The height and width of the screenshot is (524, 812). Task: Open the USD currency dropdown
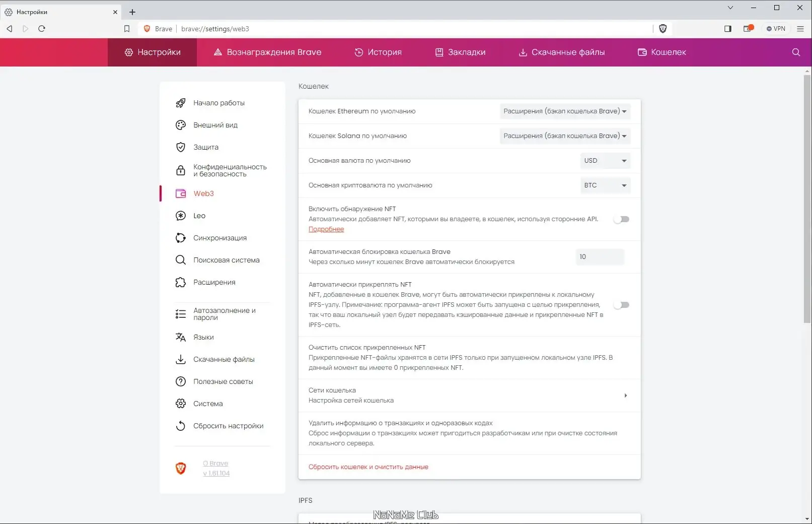click(605, 161)
